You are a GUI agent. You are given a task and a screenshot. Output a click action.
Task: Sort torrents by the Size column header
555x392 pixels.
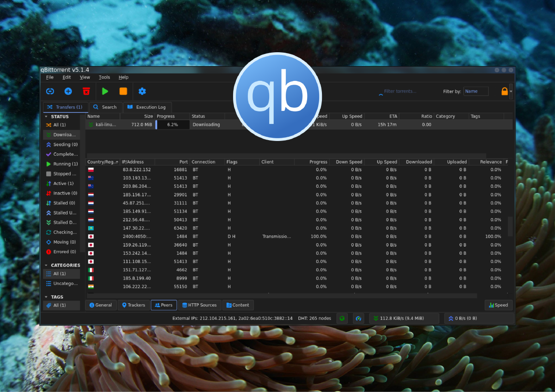(137, 116)
